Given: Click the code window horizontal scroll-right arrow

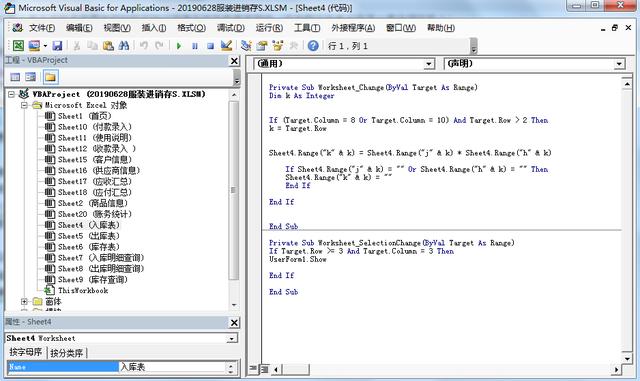Looking at the screenshot, I should click(616, 370).
